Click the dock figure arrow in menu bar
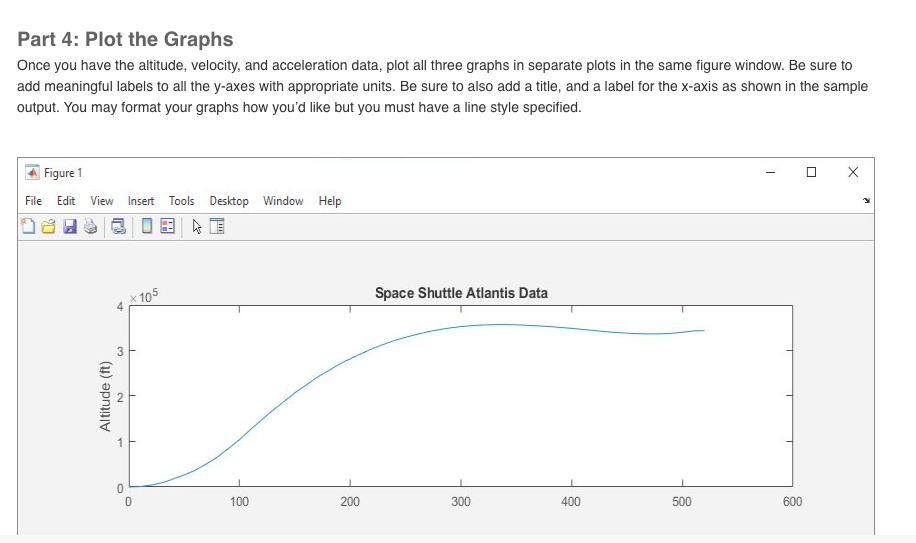The height and width of the screenshot is (543, 916). 866,201
